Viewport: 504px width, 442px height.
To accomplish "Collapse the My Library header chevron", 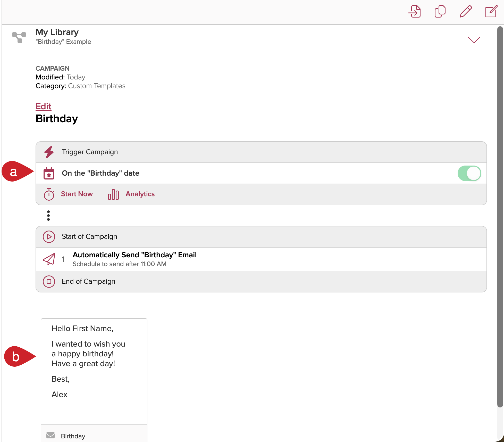I will tap(474, 40).
